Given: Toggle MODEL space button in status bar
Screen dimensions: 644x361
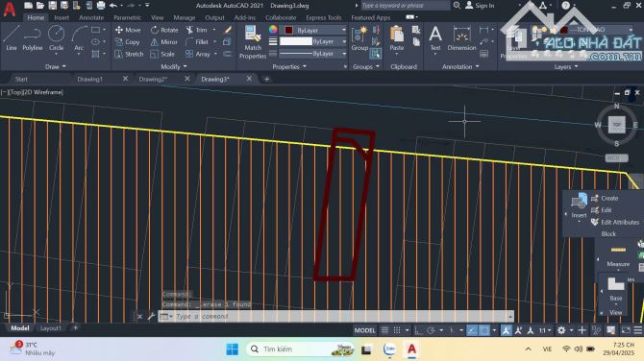Looking at the screenshot, I should point(364,330).
